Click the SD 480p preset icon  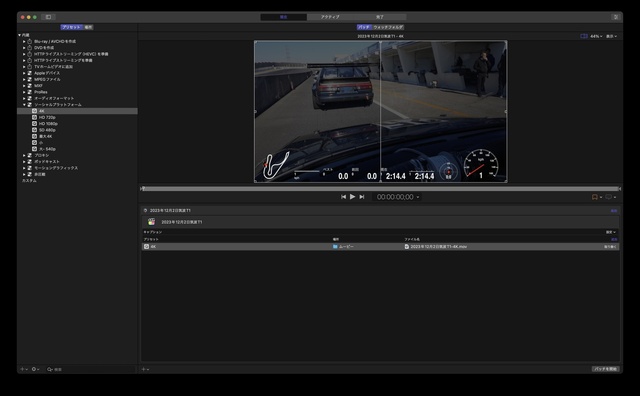coord(34,130)
